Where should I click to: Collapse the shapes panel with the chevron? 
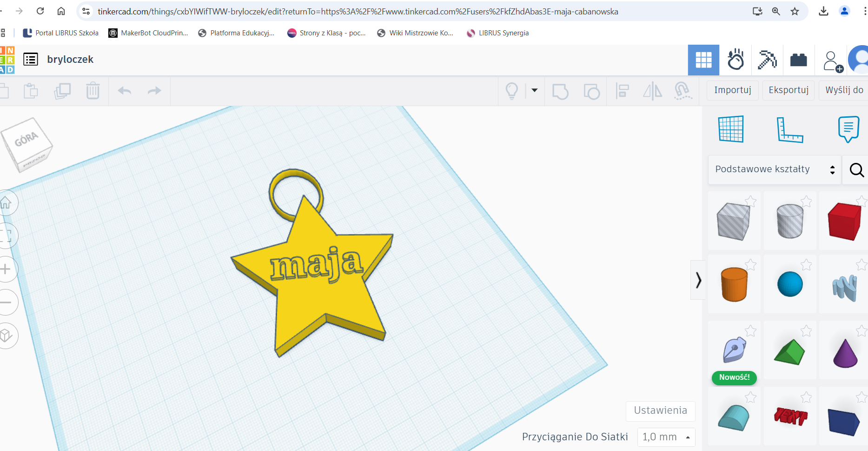coord(698,280)
